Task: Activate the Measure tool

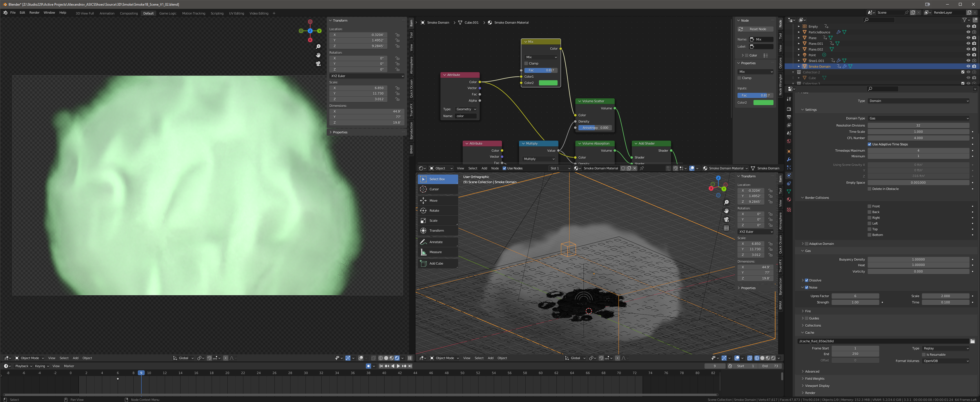Action: pyautogui.click(x=435, y=252)
